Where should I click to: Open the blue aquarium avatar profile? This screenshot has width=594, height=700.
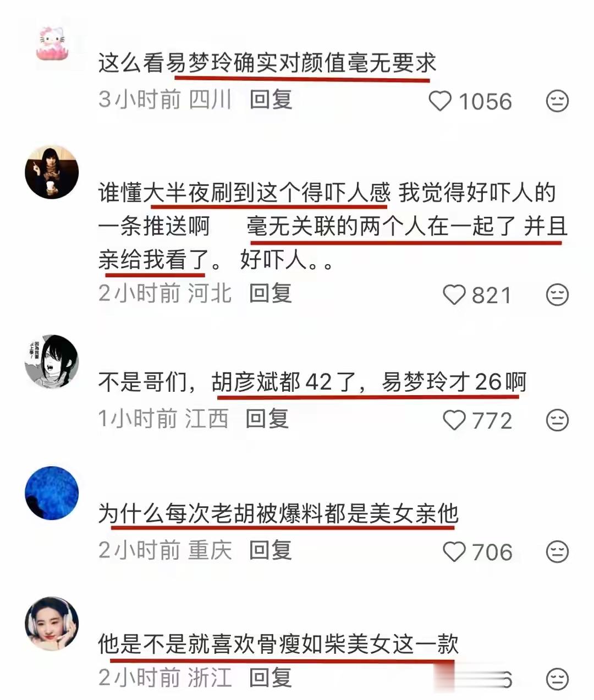point(52,493)
